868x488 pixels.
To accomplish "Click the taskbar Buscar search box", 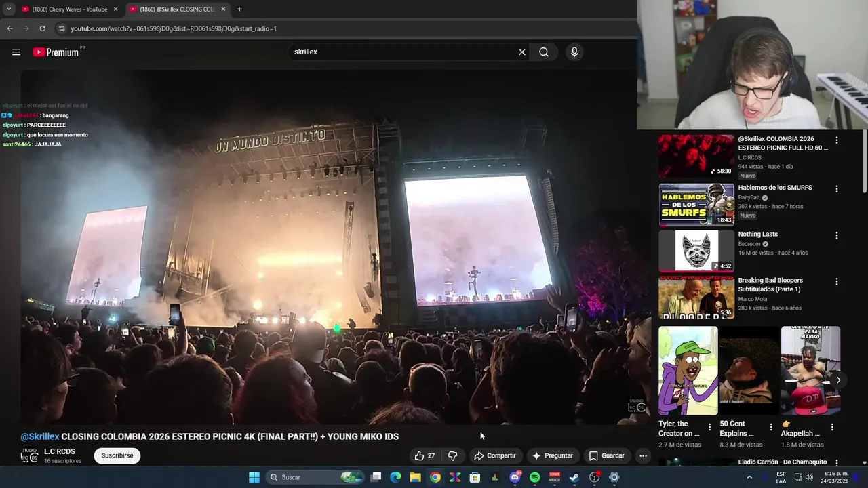I will pos(316,477).
